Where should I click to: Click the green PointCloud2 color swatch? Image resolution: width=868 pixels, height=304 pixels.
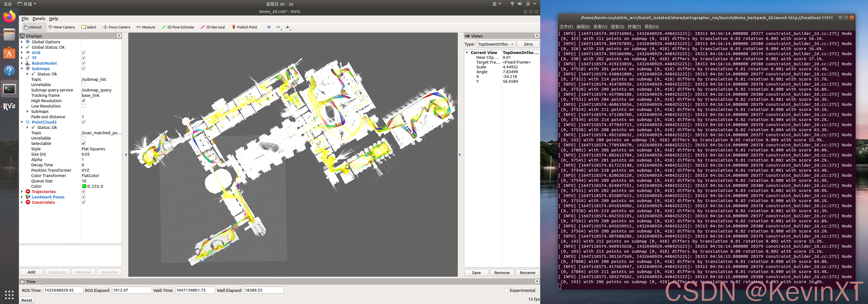pos(84,186)
